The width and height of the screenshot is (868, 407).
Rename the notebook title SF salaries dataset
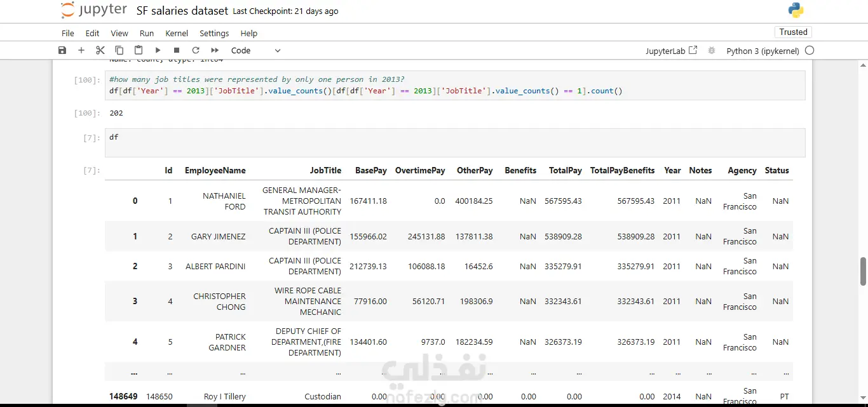(182, 11)
